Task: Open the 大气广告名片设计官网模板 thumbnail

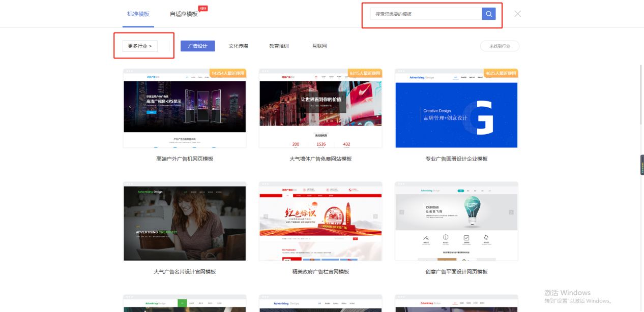Action: pos(185,221)
